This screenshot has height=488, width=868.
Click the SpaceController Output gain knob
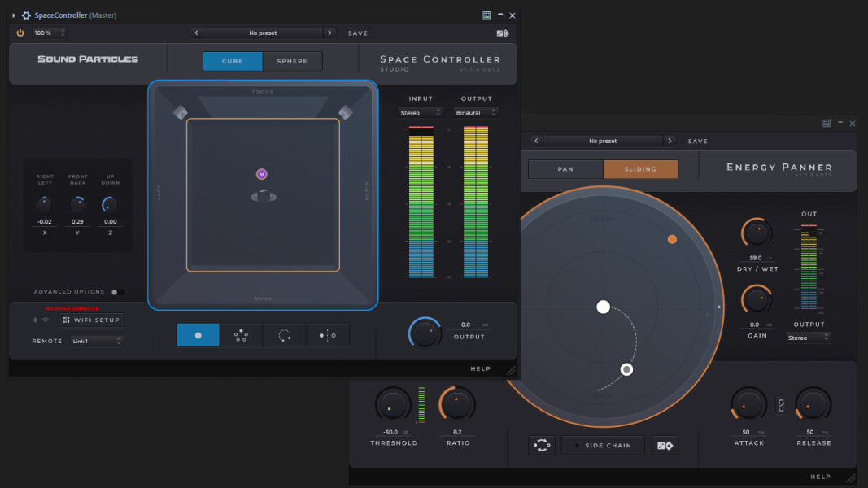(x=425, y=333)
